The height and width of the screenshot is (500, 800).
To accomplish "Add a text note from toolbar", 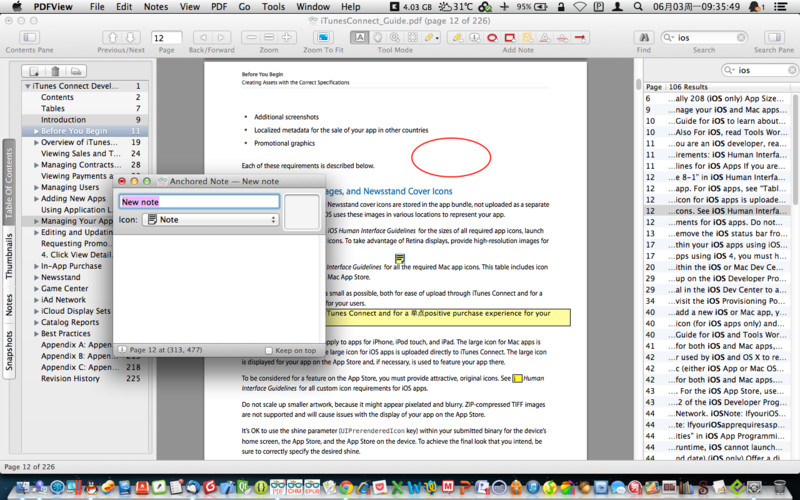I will click(x=458, y=38).
